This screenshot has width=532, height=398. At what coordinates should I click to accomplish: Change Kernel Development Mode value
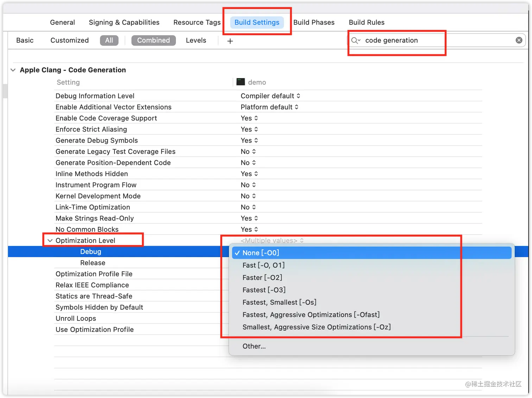pos(248,196)
